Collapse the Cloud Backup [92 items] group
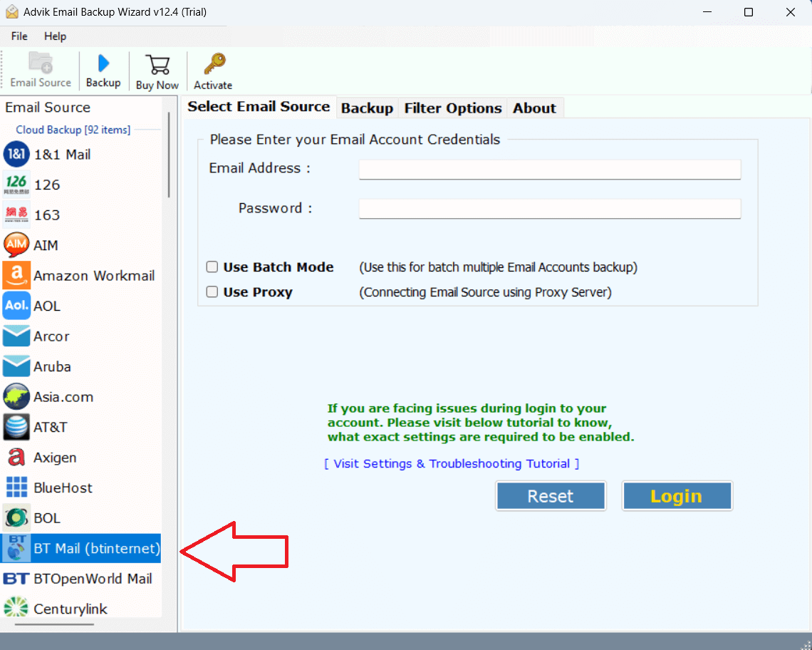The image size is (812, 650). coord(73,130)
